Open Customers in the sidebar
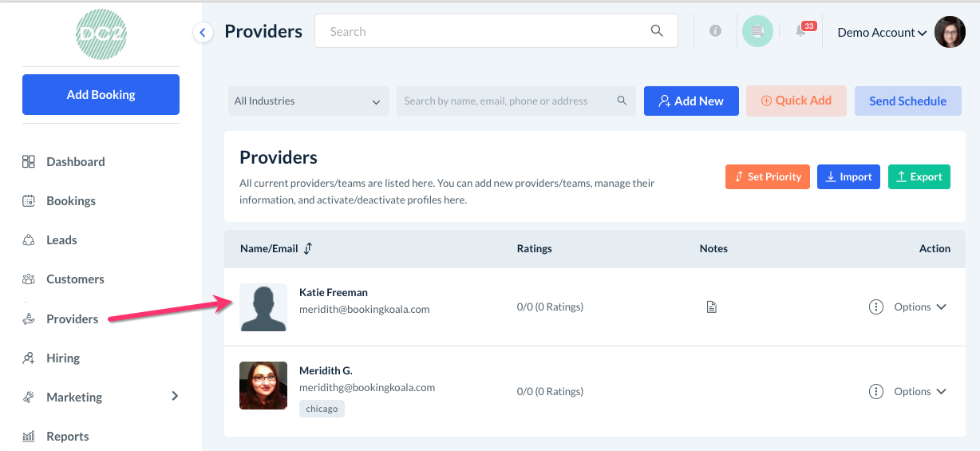The image size is (980, 451). (x=75, y=279)
